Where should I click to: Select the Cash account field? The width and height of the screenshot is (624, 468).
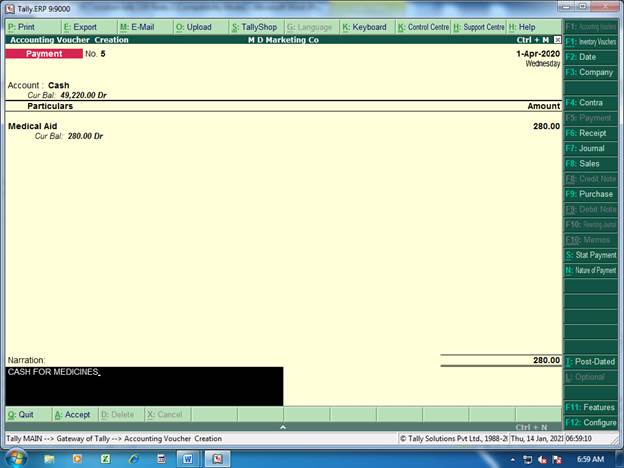pos(58,85)
